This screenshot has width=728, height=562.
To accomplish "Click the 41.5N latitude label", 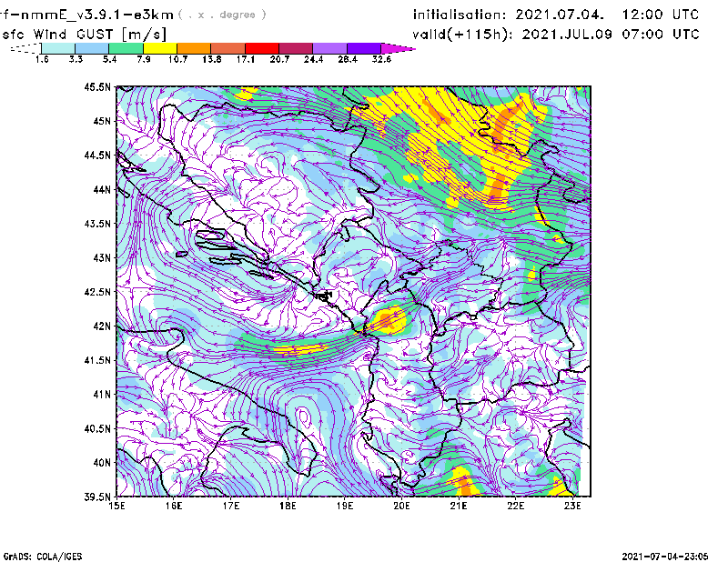I will (x=97, y=360).
